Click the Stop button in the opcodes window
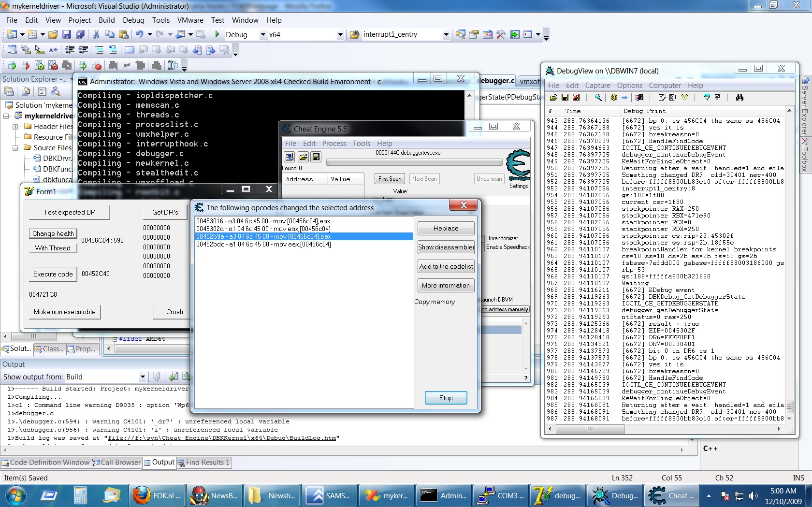The width and height of the screenshot is (812, 507). click(445, 397)
